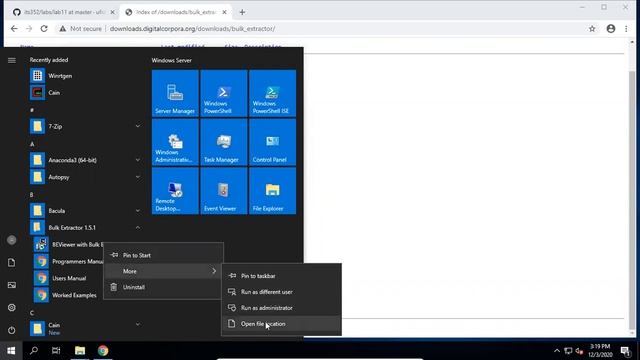The height and width of the screenshot is (360, 640).
Task: Click the Chrome address bar URL
Action: 192,29
